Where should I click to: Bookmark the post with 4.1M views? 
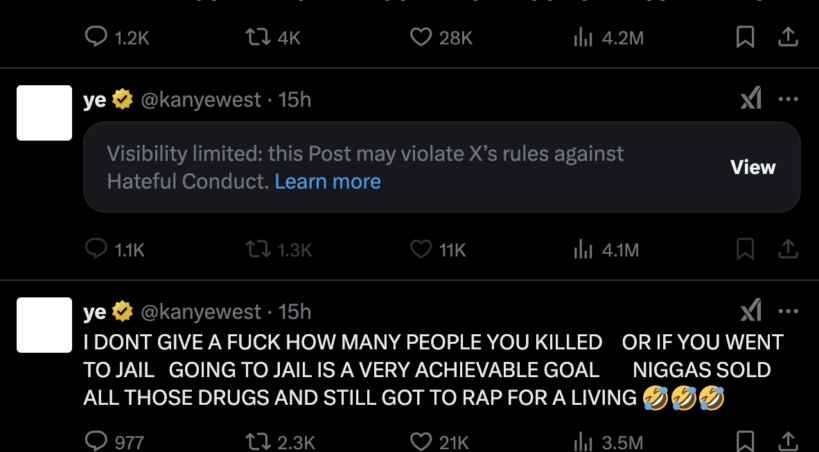point(745,250)
